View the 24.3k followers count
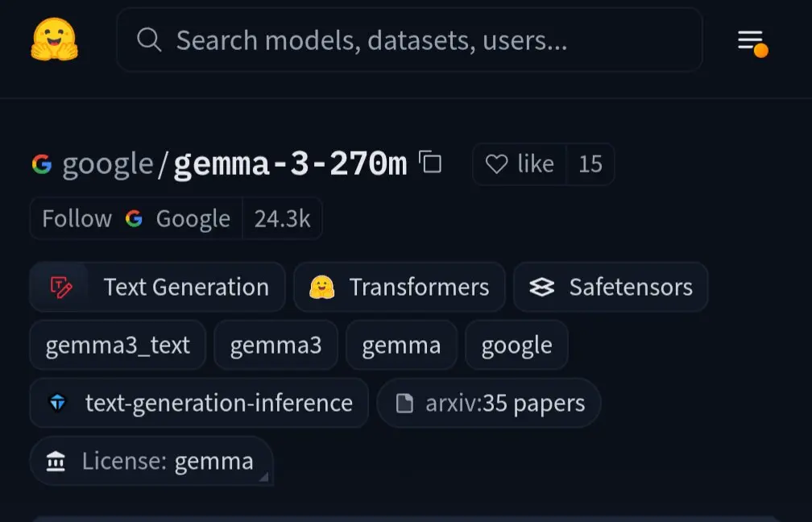This screenshot has width=812, height=522. 282,218
